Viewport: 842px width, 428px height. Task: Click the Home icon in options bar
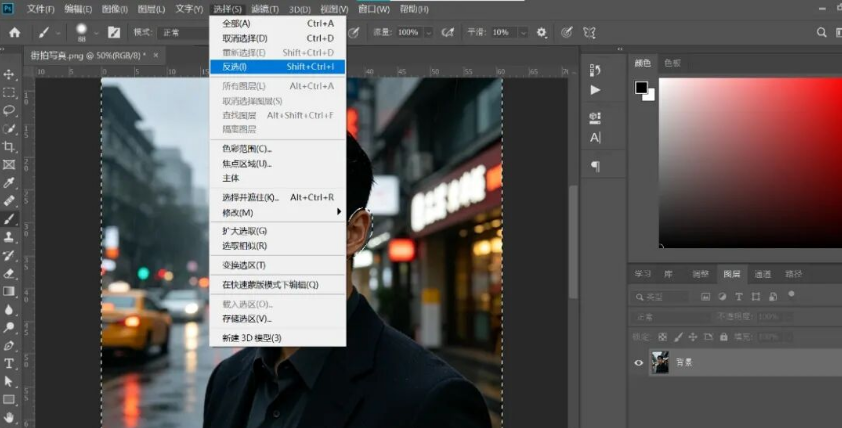coord(14,32)
